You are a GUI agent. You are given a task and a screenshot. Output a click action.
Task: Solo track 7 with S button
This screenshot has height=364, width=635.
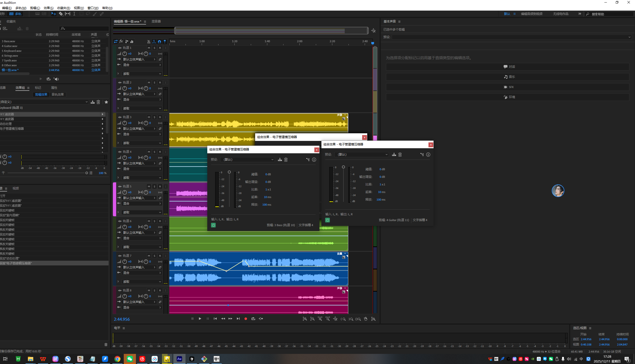(x=154, y=256)
